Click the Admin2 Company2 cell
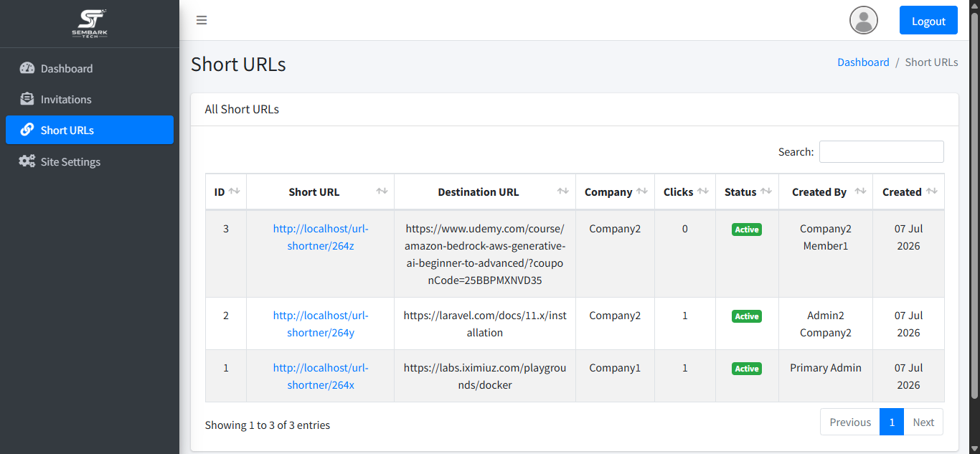The image size is (980, 454). tap(826, 324)
